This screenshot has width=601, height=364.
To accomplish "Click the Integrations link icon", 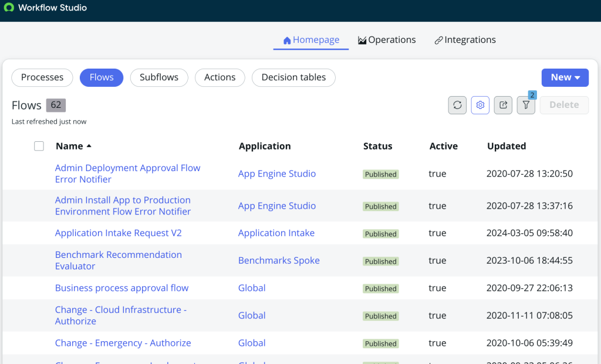I will pyautogui.click(x=438, y=40).
